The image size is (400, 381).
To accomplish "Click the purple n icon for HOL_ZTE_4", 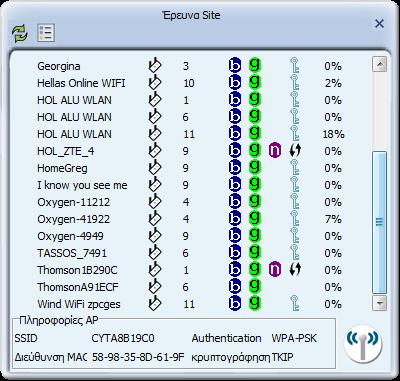I will pyautogui.click(x=275, y=151).
